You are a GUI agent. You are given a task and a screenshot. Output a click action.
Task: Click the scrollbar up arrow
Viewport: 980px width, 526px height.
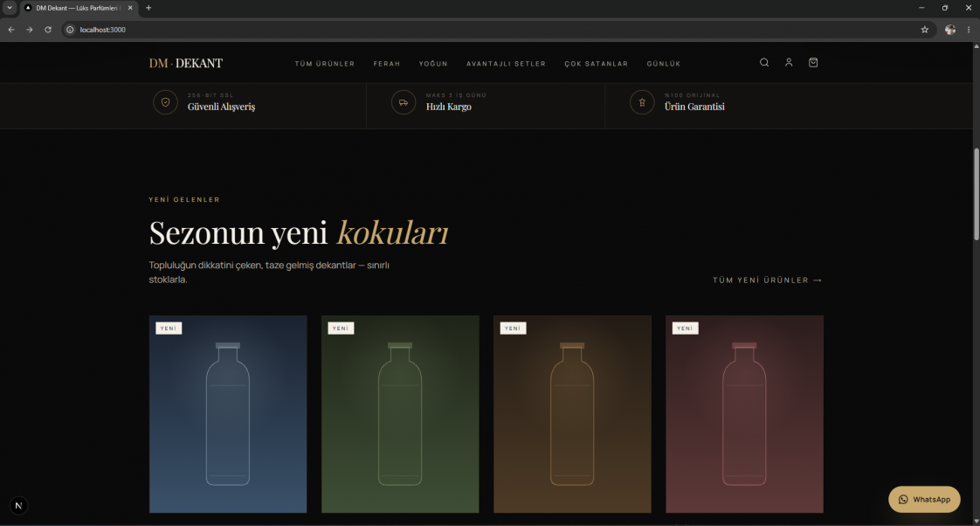(x=977, y=46)
